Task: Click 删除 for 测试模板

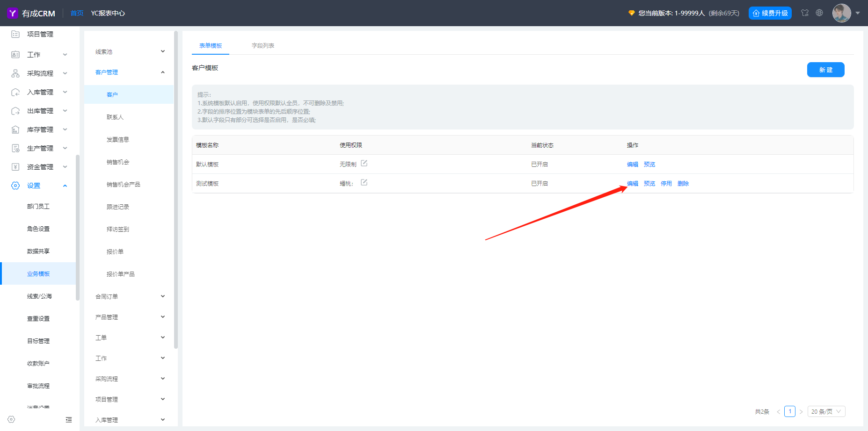Action: coord(683,184)
